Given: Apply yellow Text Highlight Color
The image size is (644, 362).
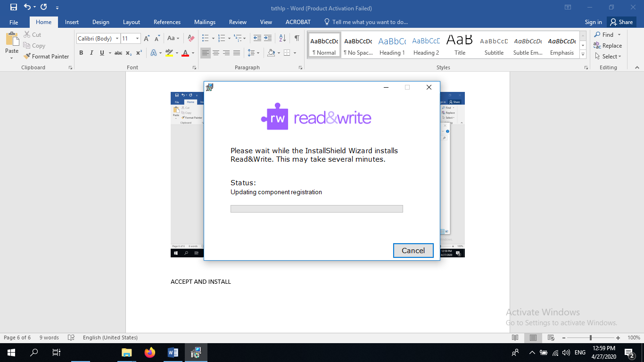Looking at the screenshot, I should pyautogui.click(x=169, y=53).
